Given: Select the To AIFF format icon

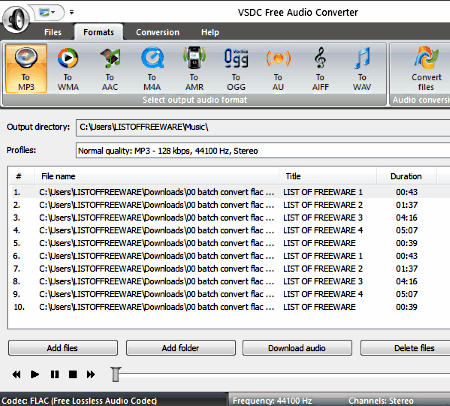Looking at the screenshot, I should pos(320,69).
